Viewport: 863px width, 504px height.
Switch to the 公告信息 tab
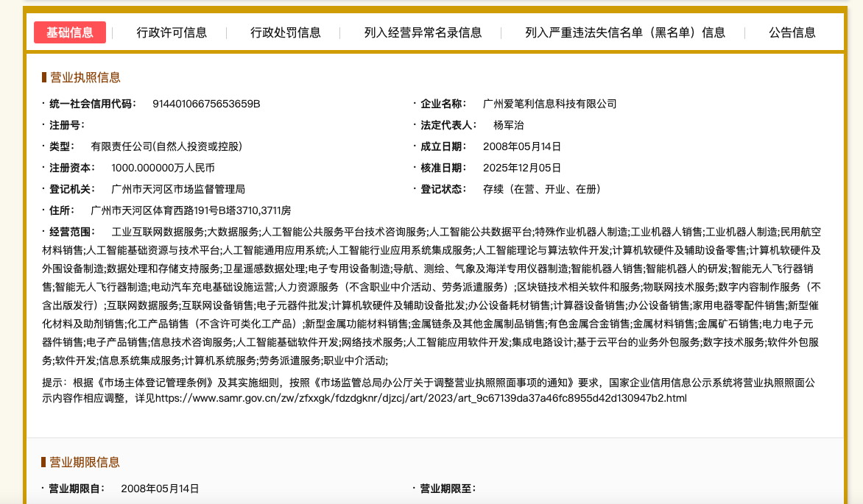tap(792, 32)
